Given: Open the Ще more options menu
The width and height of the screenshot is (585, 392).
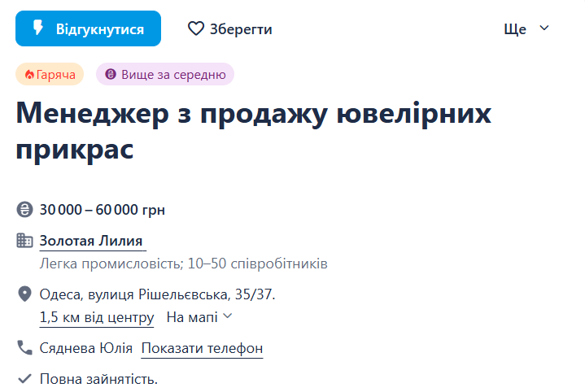Looking at the screenshot, I should [526, 28].
